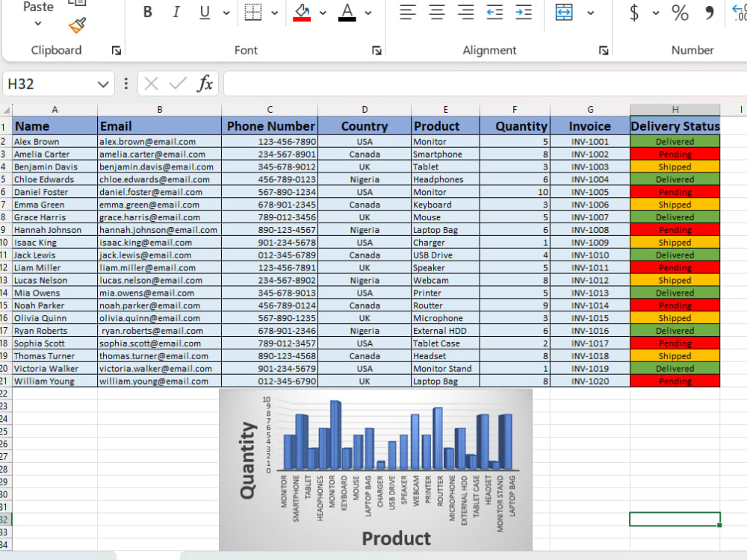Image resolution: width=747 pixels, height=560 pixels.
Task: Select Nigeria cell in Hannah Johnson row
Action: click(x=365, y=230)
